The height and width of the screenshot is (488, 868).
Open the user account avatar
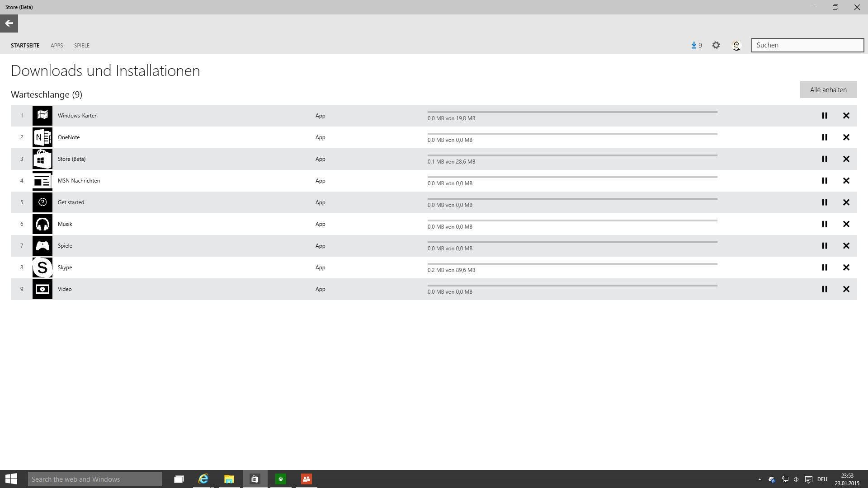coord(736,45)
